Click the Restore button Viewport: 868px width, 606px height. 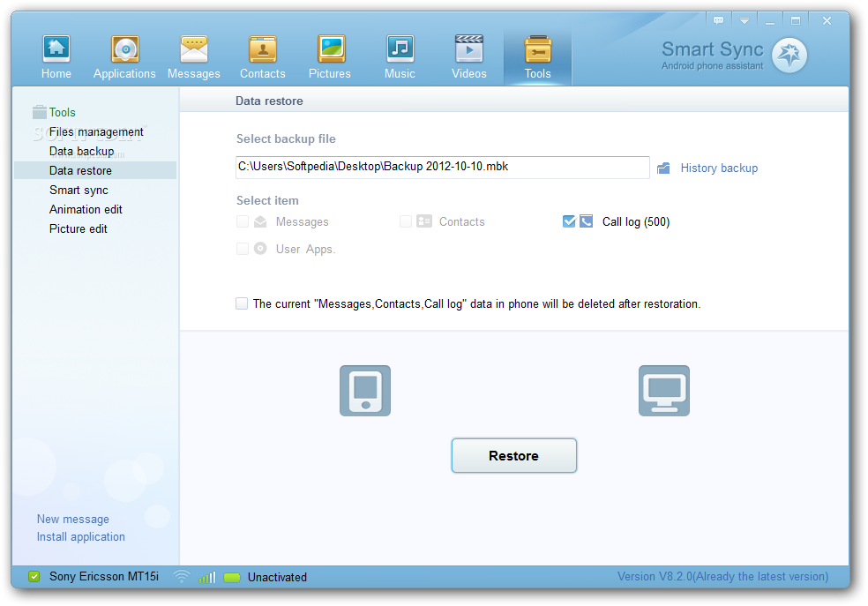(513, 455)
